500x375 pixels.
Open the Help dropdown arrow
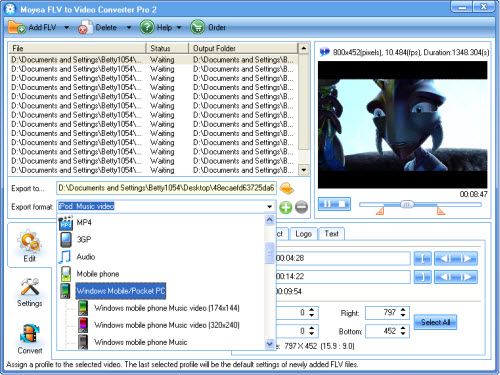[x=179, y=28]
